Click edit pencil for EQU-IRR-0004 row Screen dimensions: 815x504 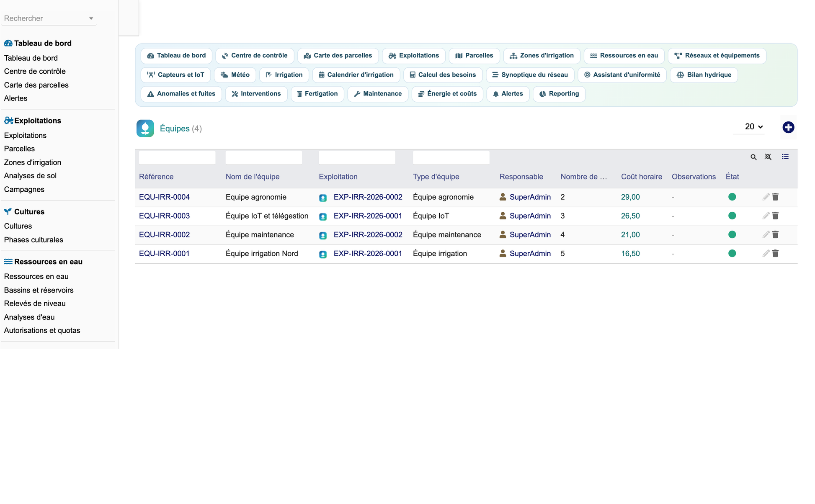click(x=766, y=197)
